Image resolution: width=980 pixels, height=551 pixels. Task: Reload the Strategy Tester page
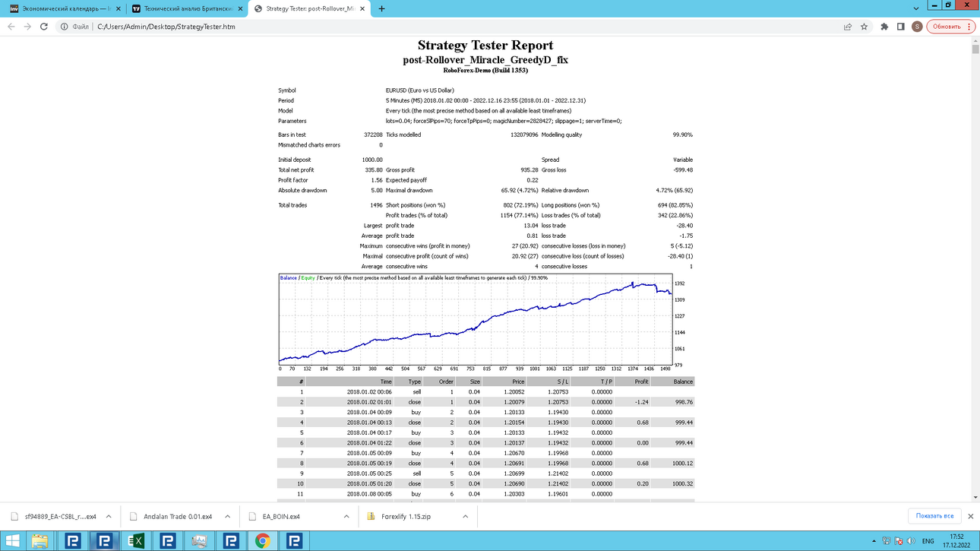(x=44, y=27)
